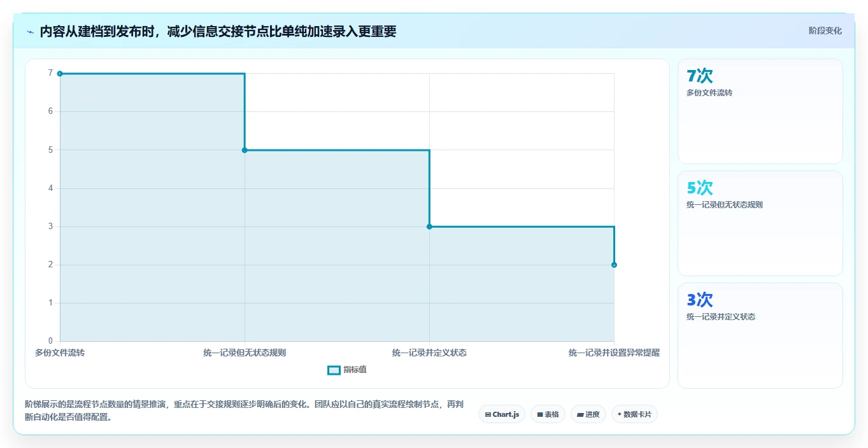
Task: Click the 5次 value in the stat card
Action: click(700, 188)
